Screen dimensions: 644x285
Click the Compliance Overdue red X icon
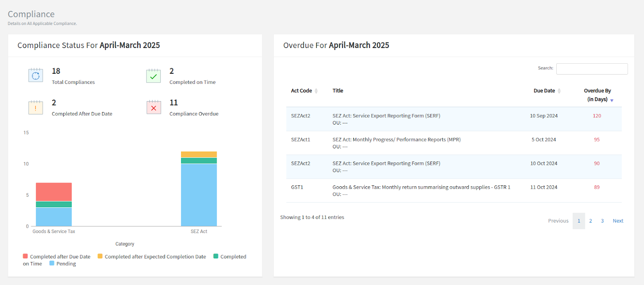coord(153,108)
